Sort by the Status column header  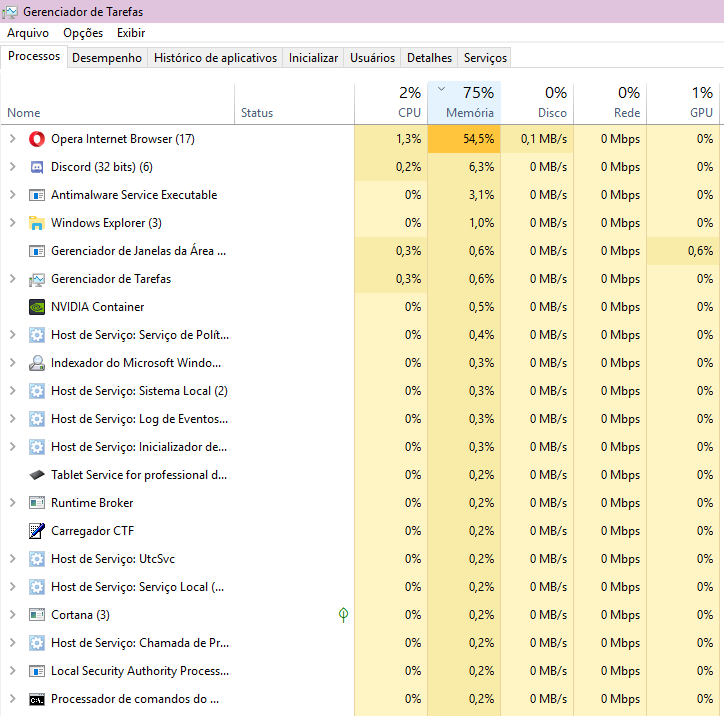click(295, 103)
